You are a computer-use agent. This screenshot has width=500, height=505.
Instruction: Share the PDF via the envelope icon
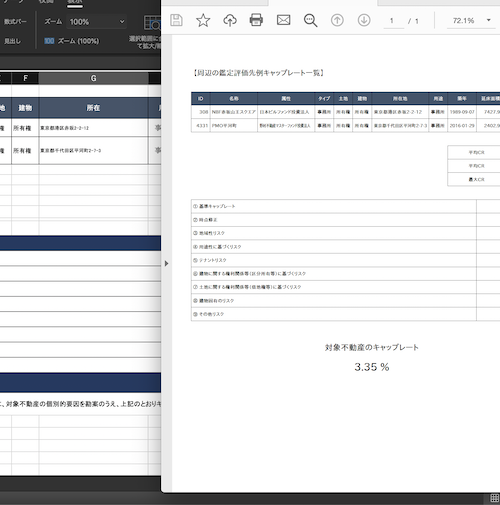click(x=283, y=20)
